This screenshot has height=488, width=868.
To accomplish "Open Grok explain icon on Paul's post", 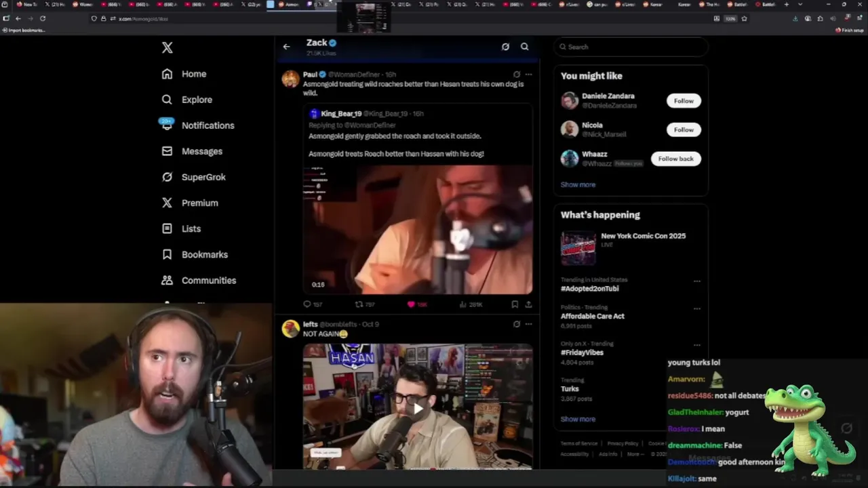I will pyautogui.click(x=517, y=75).
